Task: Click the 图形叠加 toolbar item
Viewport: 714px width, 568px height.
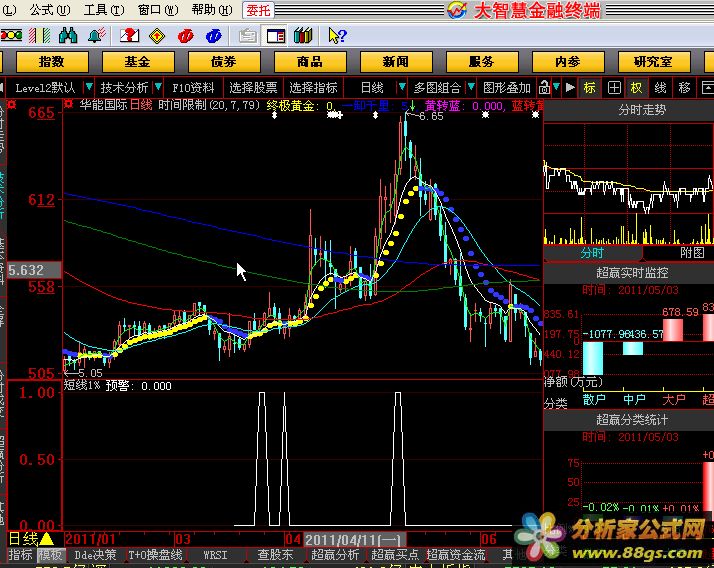Action: (507, 87)
